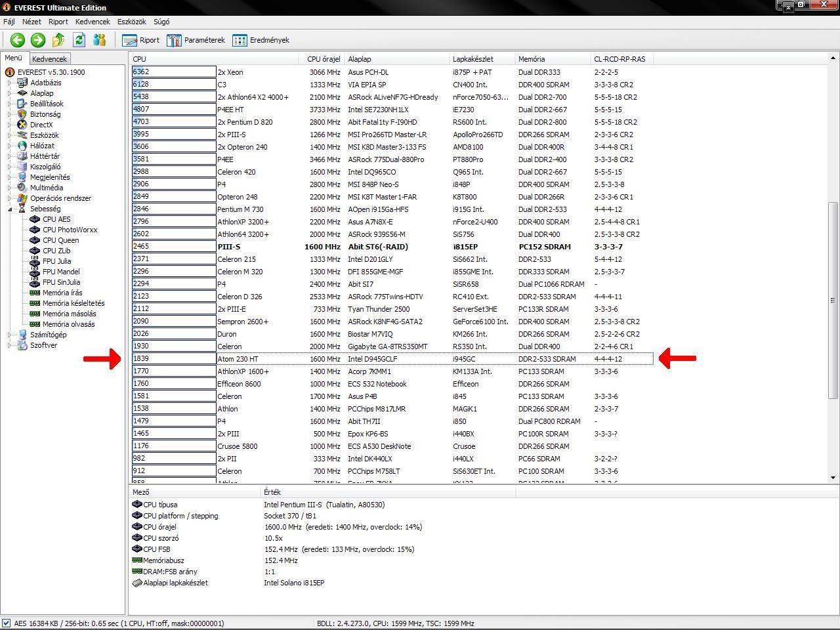This screenshot has width=840, height=630.
Task: Click the scrollbar down arrow in results list
Action: [834, 478]
